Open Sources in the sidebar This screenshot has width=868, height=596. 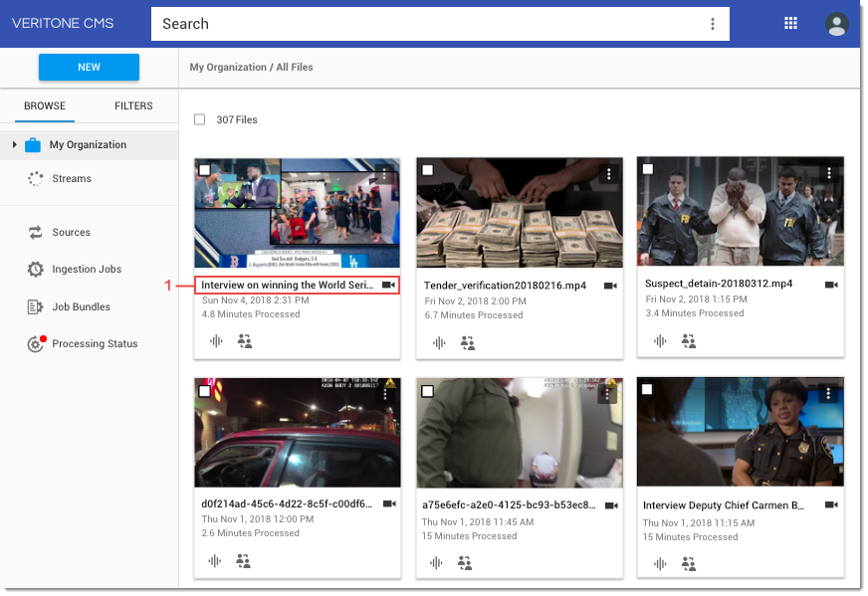pyautogui.click(x=71, y=233)
